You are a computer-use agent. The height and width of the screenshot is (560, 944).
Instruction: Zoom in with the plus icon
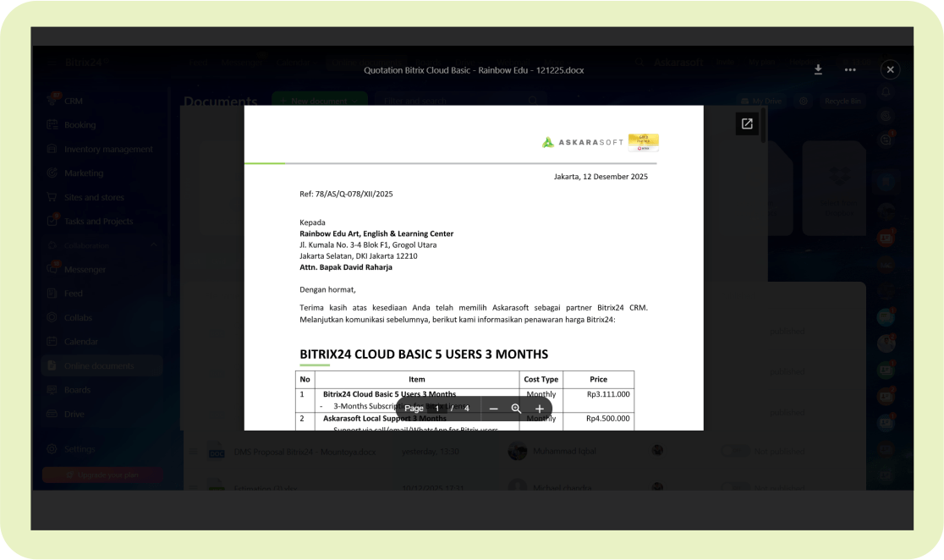pyautogui.click(x=540, y=409)
